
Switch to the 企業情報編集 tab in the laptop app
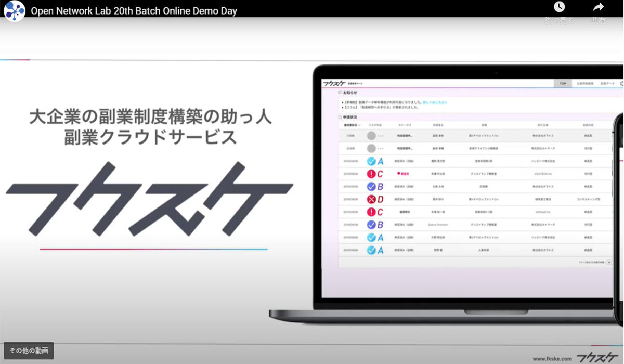(586, 83)
